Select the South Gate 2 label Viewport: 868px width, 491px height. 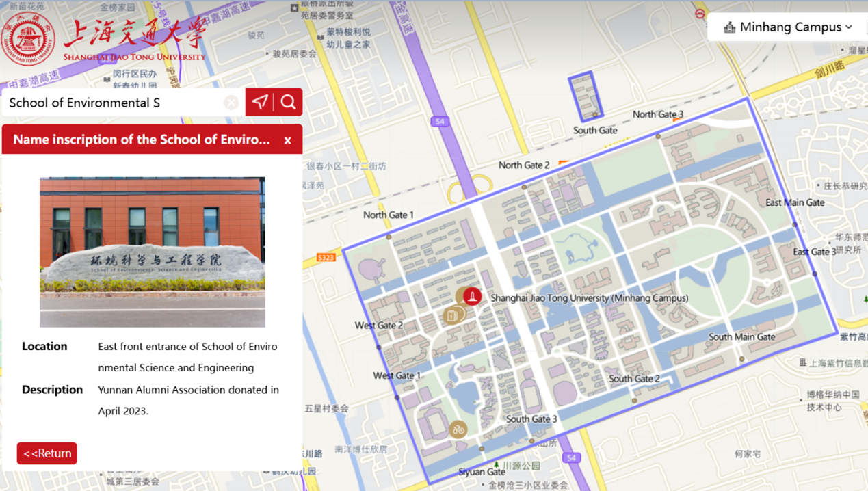coord(635,378)
